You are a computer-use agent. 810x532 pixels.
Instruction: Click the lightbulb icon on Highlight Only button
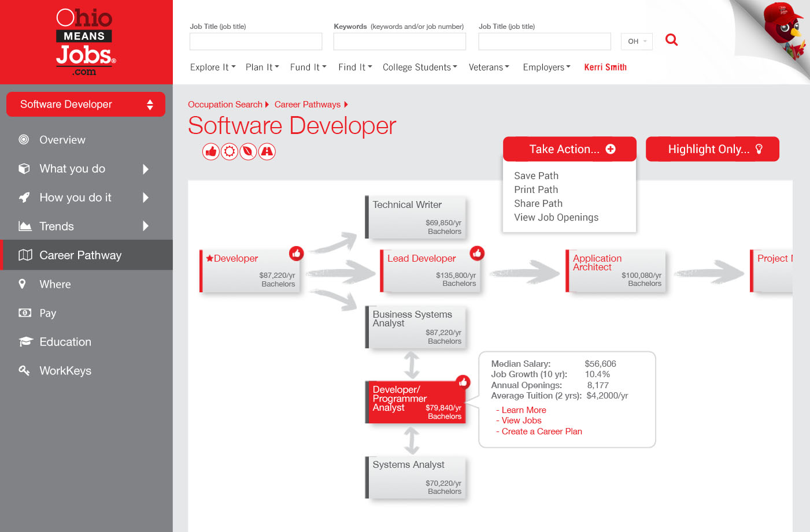click(x=759, y=149)
